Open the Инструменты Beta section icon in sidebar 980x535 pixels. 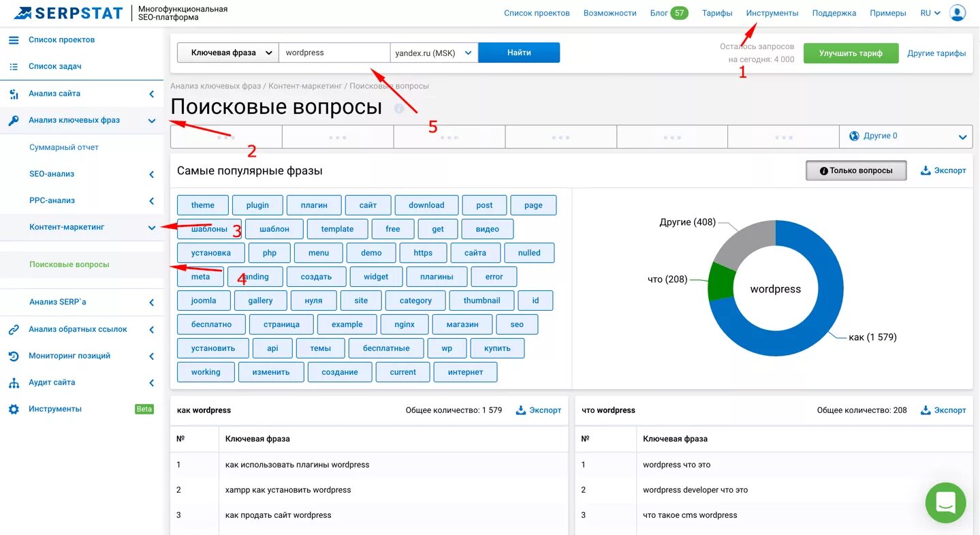click(x=14, y=409)
